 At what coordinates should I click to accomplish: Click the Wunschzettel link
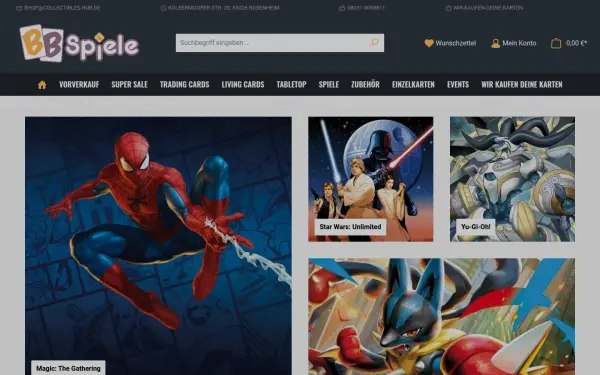coord(456,43)
